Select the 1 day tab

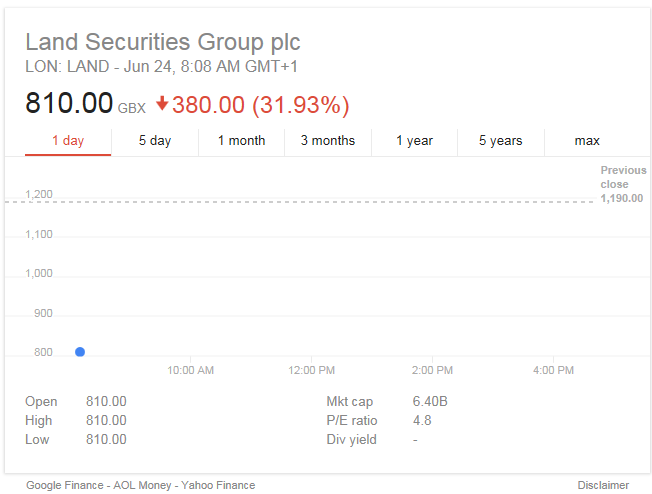(68, 141)
